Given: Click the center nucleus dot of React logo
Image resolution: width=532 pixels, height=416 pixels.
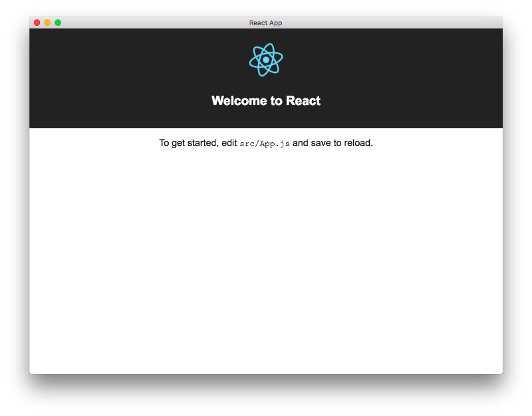Looking at the screenshot, I should [266, 60].
